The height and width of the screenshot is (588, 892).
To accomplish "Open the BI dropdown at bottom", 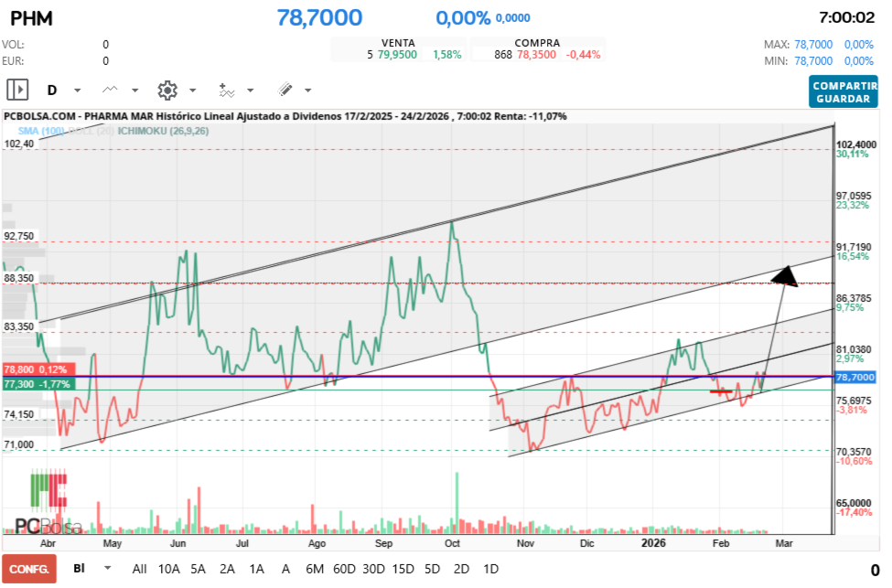I will click(x=108, y=568).
